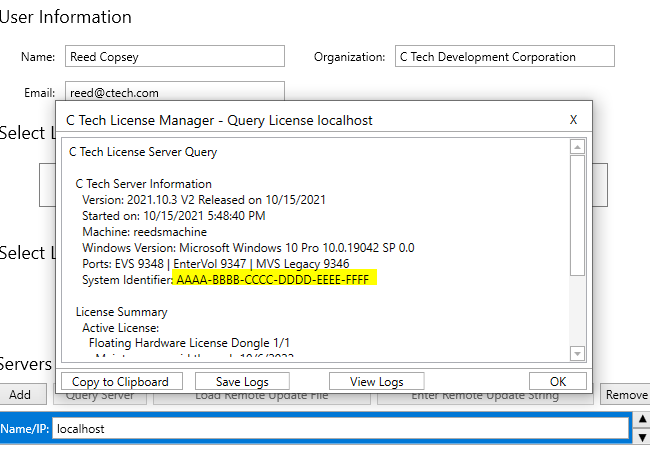Click the scroll up arrow in query results
This screenshot has height=465, width=650.
click(x=577, y=147)
